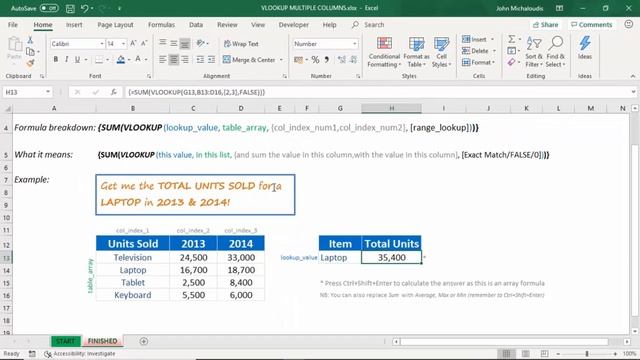This screenshot has height=360, width=640.
Task: Click the Comments button
Action: click(x=591, y=24)
